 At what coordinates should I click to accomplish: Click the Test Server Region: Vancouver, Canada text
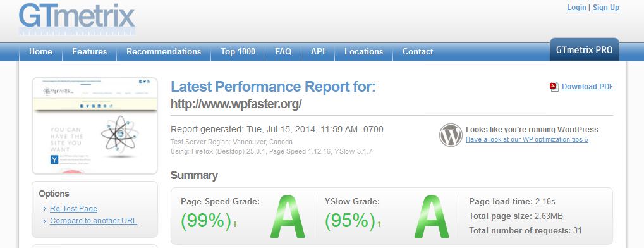[x=232, y=142]
